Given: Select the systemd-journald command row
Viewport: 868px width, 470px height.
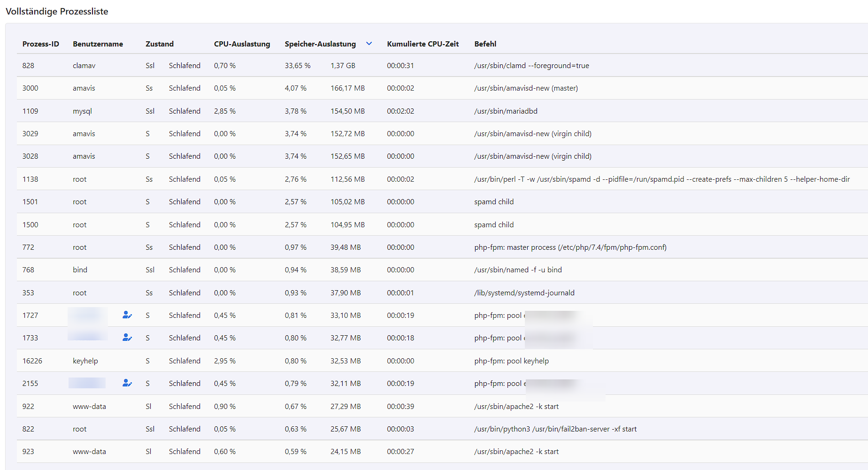Looking at the screenshot, I should [524, 293].
